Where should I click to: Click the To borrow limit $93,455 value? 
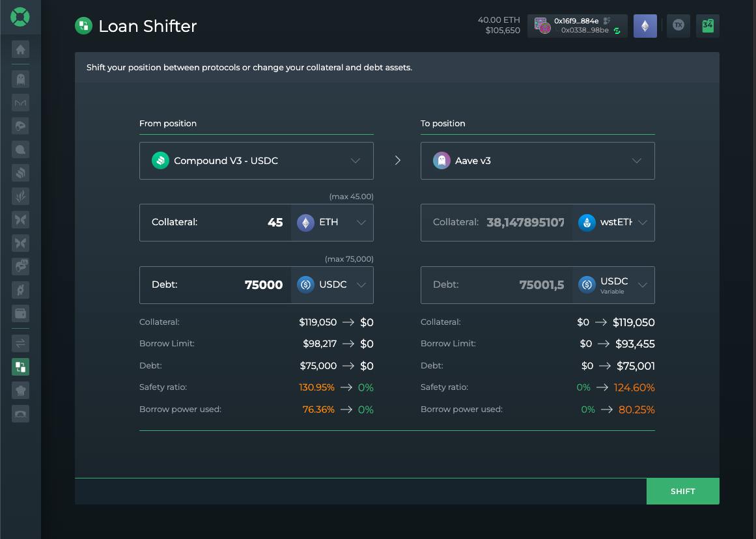point(635,344)
